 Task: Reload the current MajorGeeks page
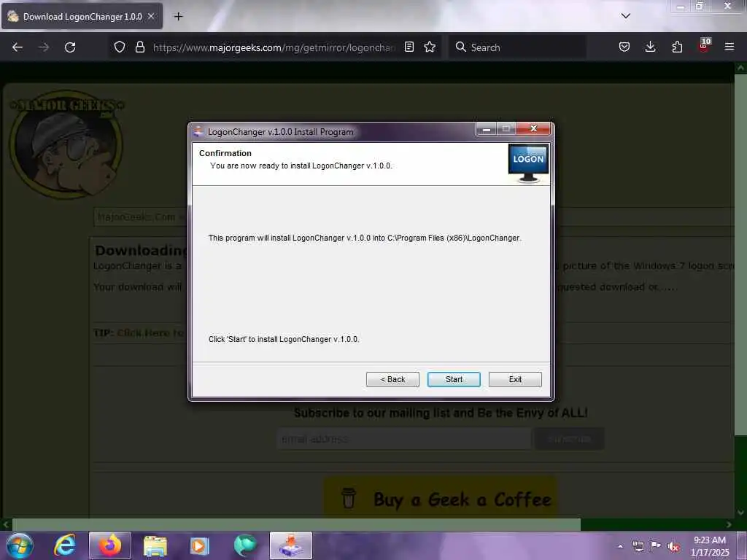(x=70, y=47)
